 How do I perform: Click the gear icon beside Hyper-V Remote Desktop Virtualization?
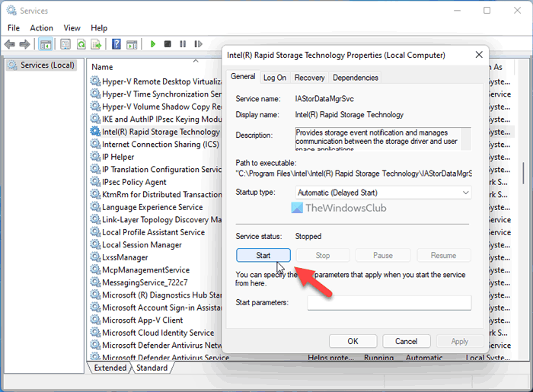95,81
